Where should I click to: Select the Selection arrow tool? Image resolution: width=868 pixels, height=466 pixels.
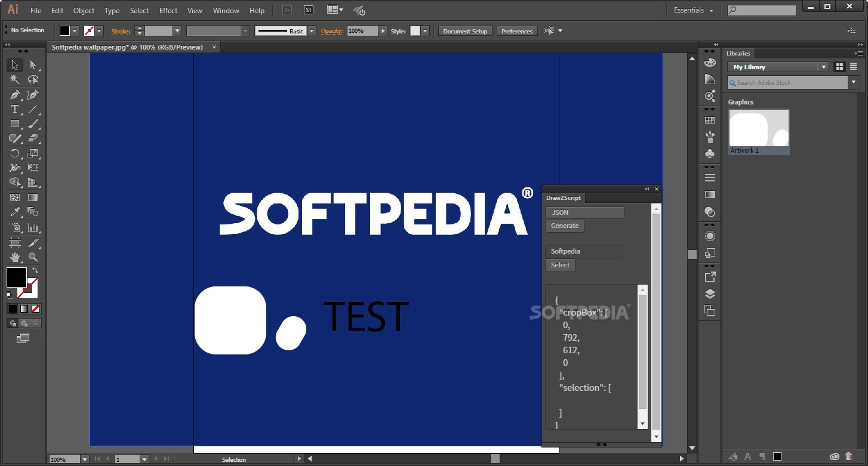(15, 65)
